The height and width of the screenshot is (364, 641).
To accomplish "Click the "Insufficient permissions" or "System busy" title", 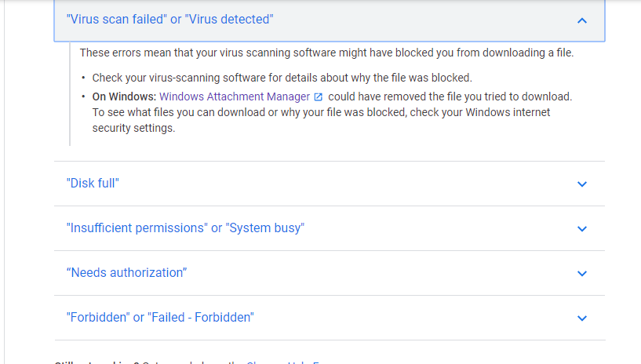I will click(185, 227).
